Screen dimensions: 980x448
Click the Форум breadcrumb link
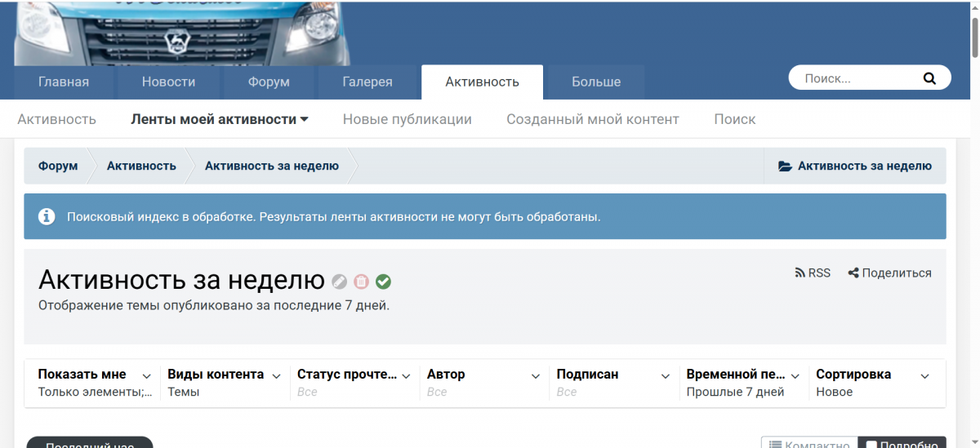pyautogui.click(x=58, y=166)
